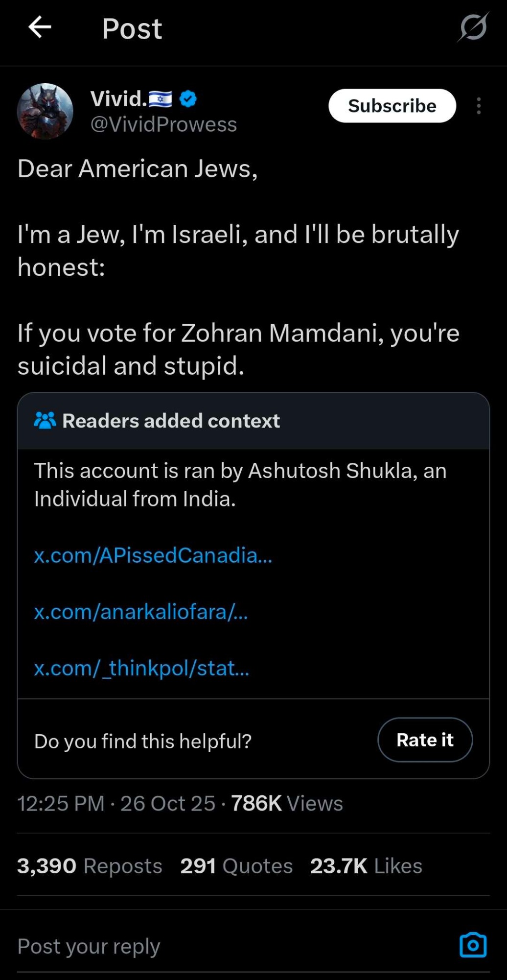507x980 pixels.
Task: Tap the Readers added context header
Action: coord(171,421)
